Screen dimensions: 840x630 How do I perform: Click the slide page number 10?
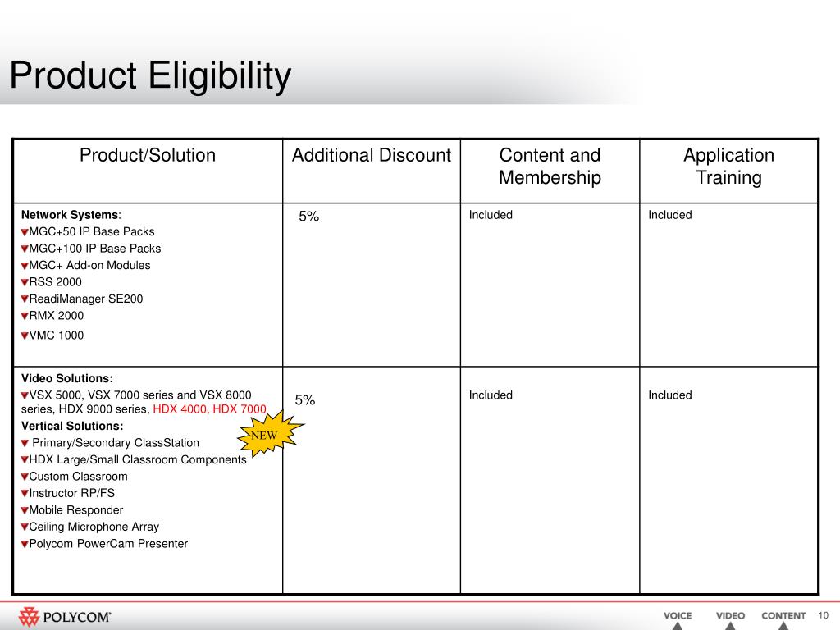(824, 615)
